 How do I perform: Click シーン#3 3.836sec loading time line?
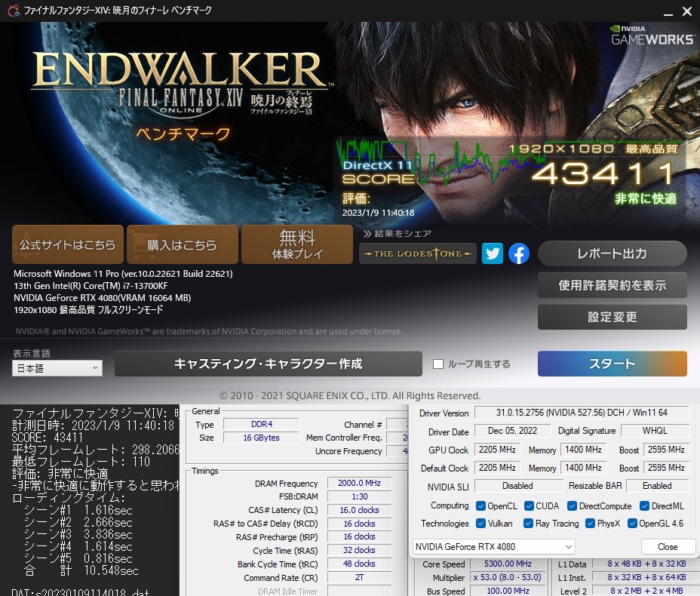pos(78,534)
